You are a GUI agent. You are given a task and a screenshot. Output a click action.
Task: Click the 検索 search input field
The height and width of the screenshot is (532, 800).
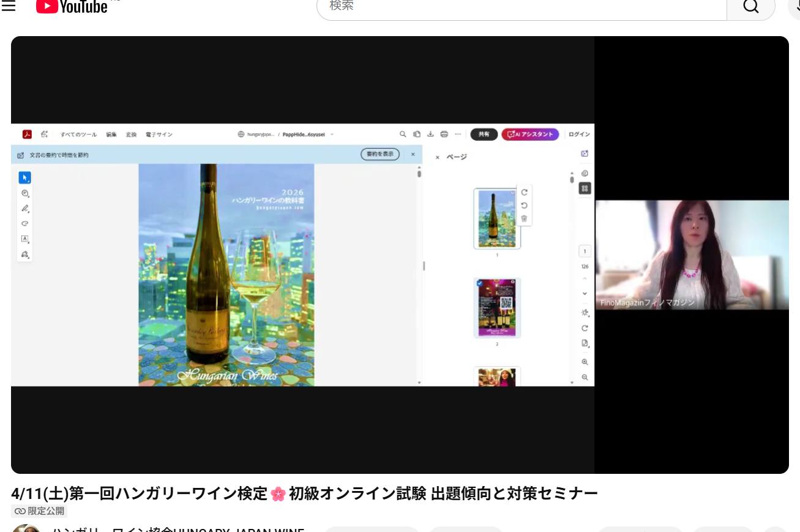click(520, 7)
